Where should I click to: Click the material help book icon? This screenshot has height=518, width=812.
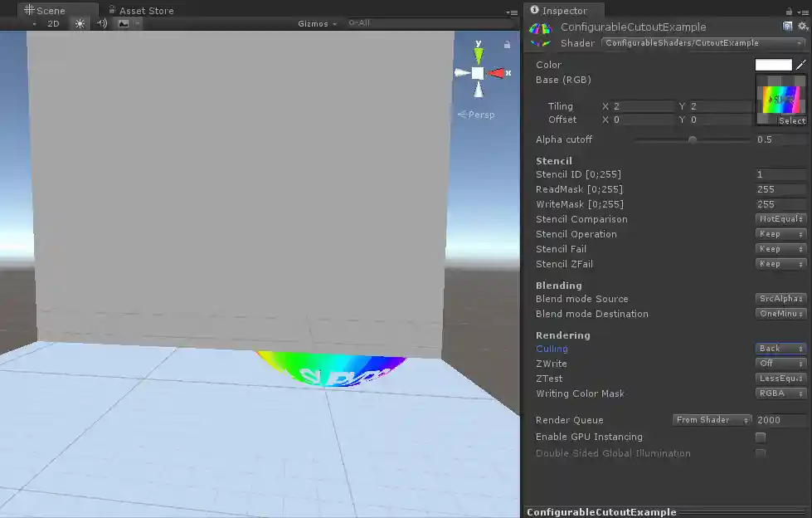pyautogui.click(x=788, y=27)
